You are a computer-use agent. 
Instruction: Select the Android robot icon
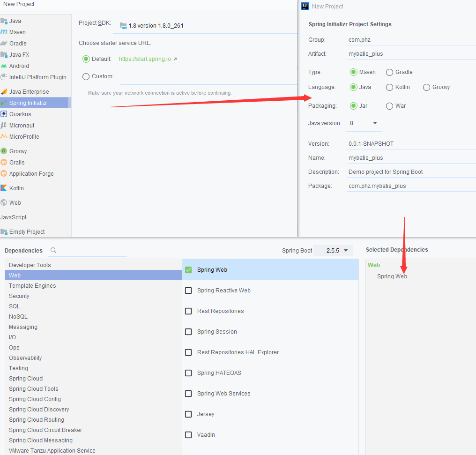tap(4, 66)
